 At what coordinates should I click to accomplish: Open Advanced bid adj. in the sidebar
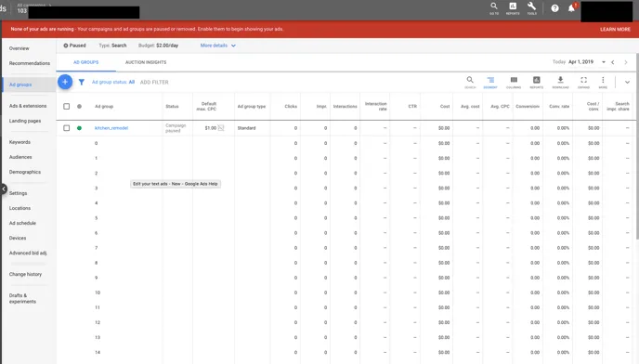pyautogui.click(x=28, y=253)
